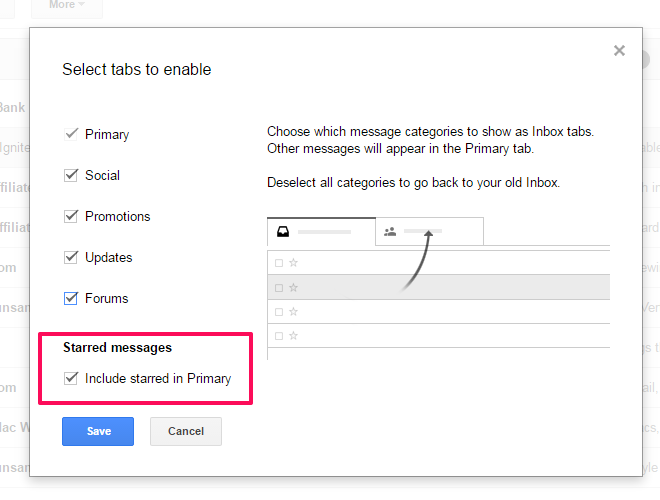Screen dimensions: 660x500
Task: Disable the Promotions tab checkbox
Action: [x=71, y=216]
